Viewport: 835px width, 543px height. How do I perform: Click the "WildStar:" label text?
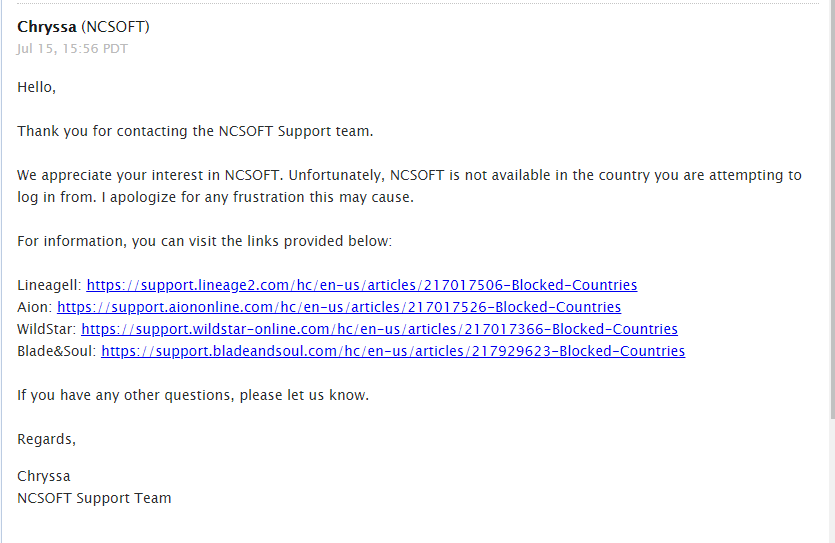point(47,329)
